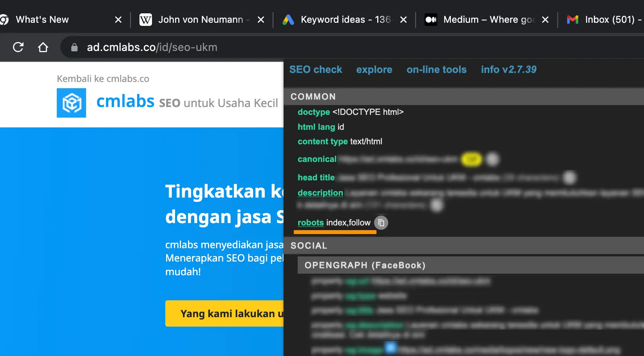Go to the browser home page
Viewport: 644px width, 356px height.
pos(43,47)
